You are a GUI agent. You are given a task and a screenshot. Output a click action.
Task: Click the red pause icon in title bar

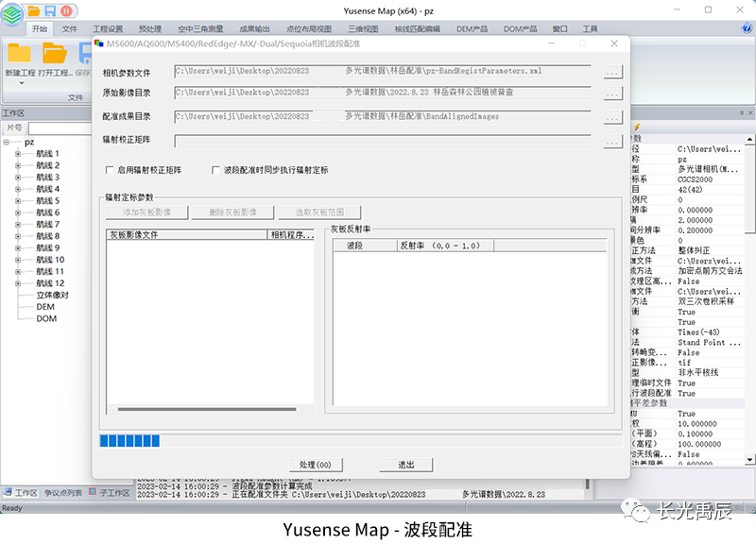point(66,10)
